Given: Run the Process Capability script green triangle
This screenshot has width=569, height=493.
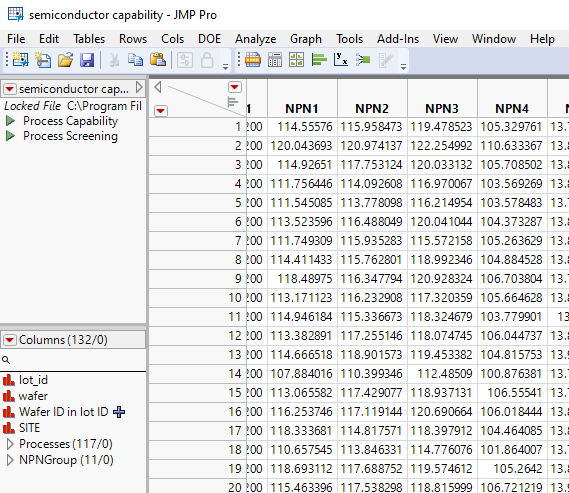Looking at the screenshot, I should tap(11, 121).
